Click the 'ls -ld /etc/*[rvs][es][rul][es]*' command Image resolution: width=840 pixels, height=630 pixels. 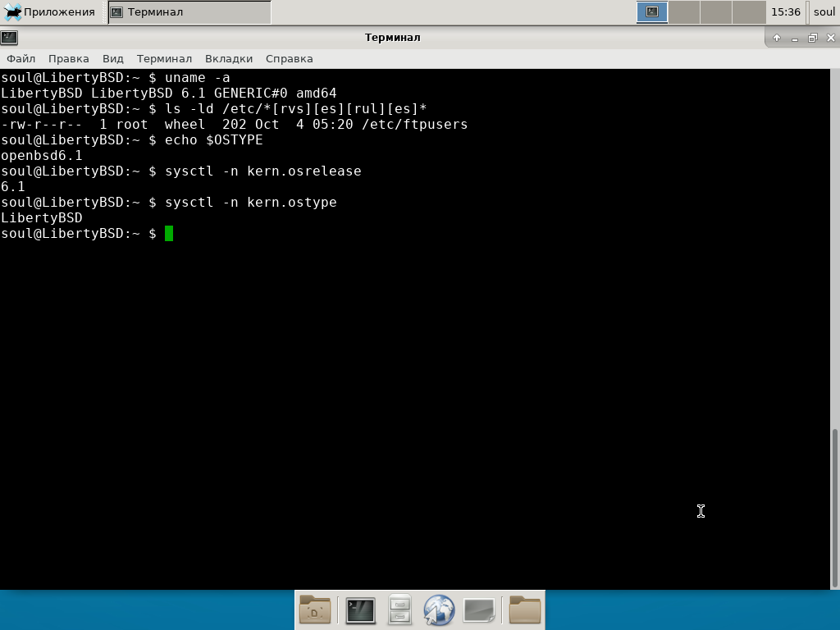pos(295,109)
